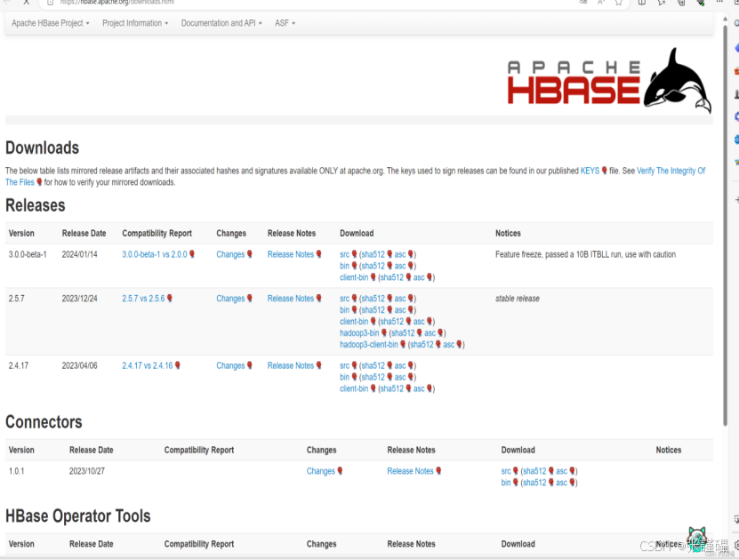Screen dimensions: 739x560
Task: Click external-link icon beside 2.5.7 Release Notes
Action: point(318,298)
